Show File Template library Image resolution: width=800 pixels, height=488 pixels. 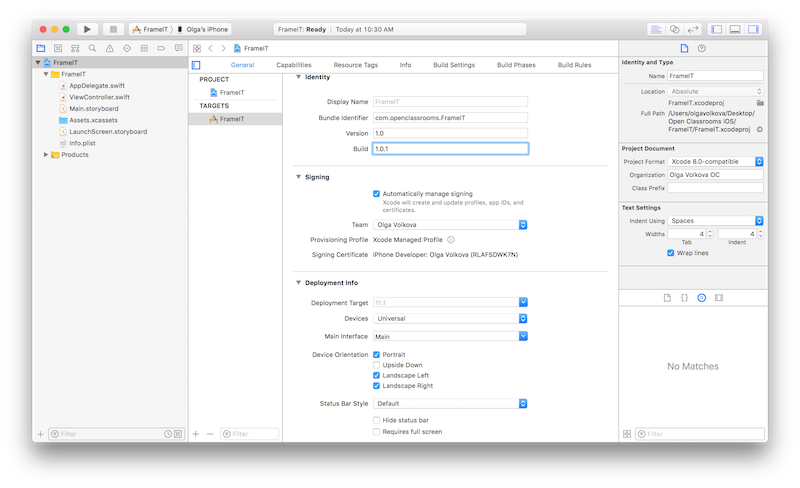pos(667,298)
